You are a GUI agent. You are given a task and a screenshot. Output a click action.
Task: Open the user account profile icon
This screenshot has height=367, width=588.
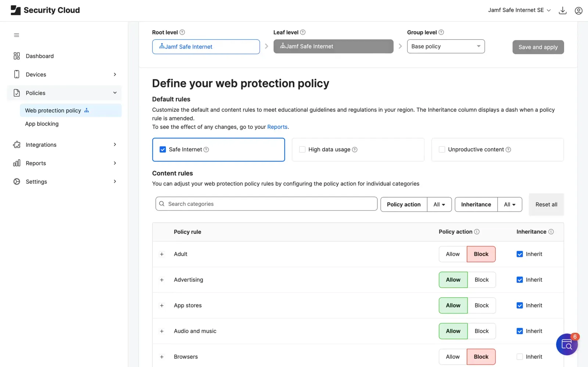(578, 10)
